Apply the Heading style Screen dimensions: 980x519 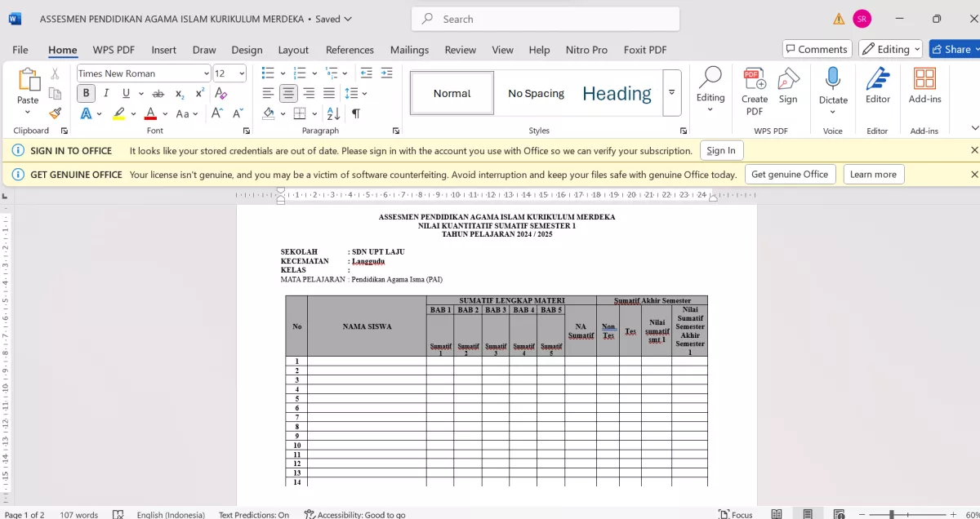[617, 93]
